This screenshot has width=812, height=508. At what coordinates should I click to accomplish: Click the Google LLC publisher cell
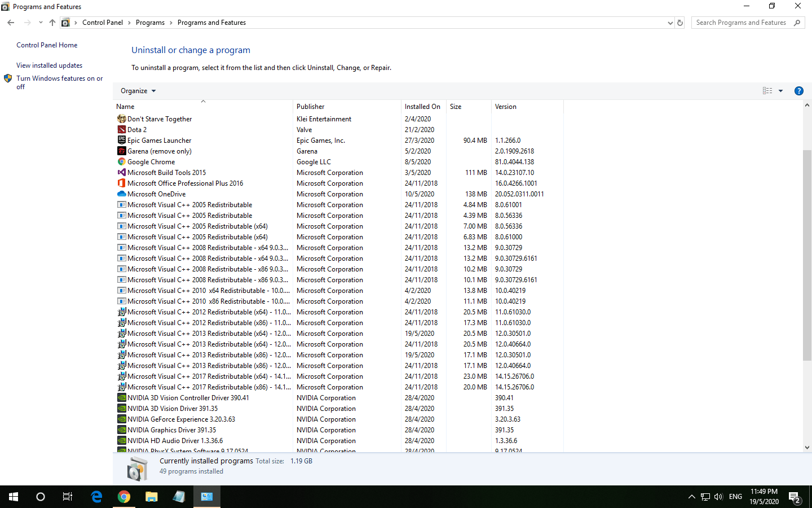(x=314, y=161)
